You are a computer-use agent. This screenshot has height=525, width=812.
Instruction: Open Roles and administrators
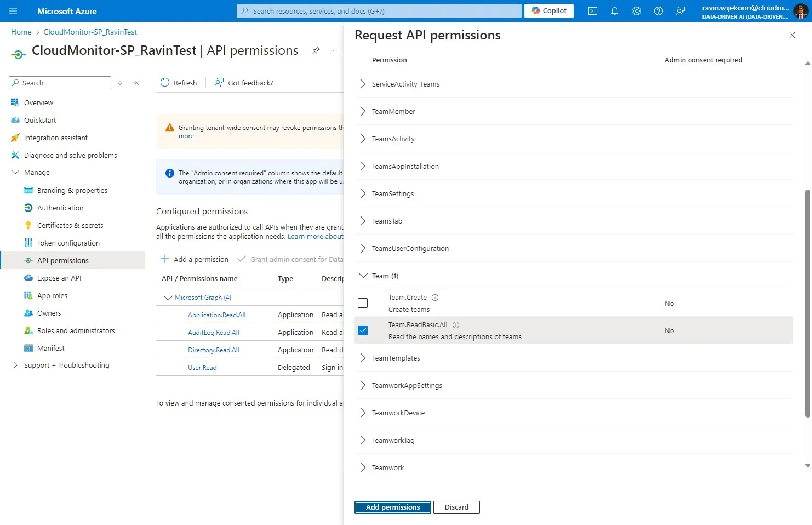click(76, 330)
